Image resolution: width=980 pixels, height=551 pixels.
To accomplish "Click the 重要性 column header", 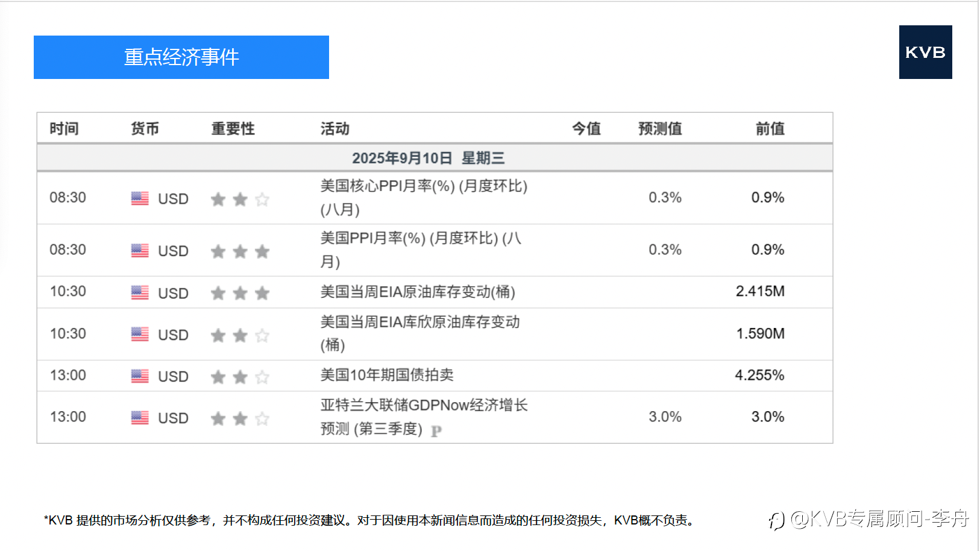I will tap(233, 128).
